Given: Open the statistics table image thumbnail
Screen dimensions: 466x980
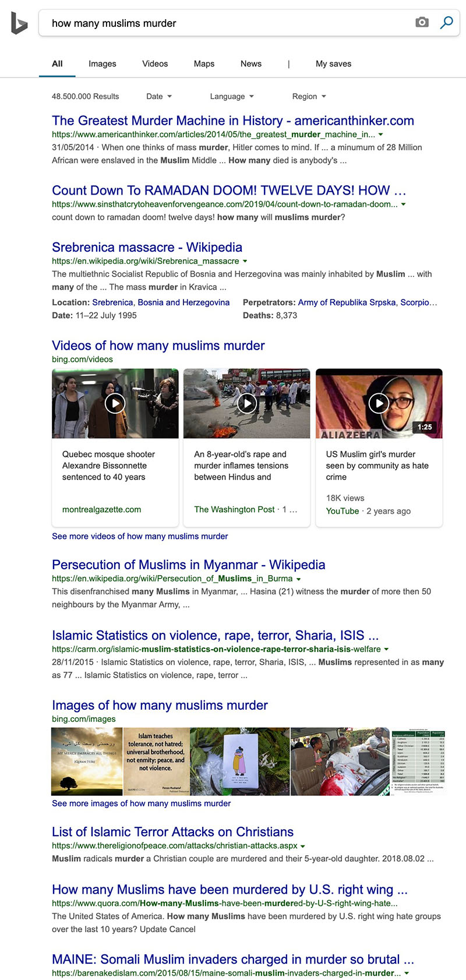Looking at the screenshot, I should pyautogui.click(x=418, y=761).
